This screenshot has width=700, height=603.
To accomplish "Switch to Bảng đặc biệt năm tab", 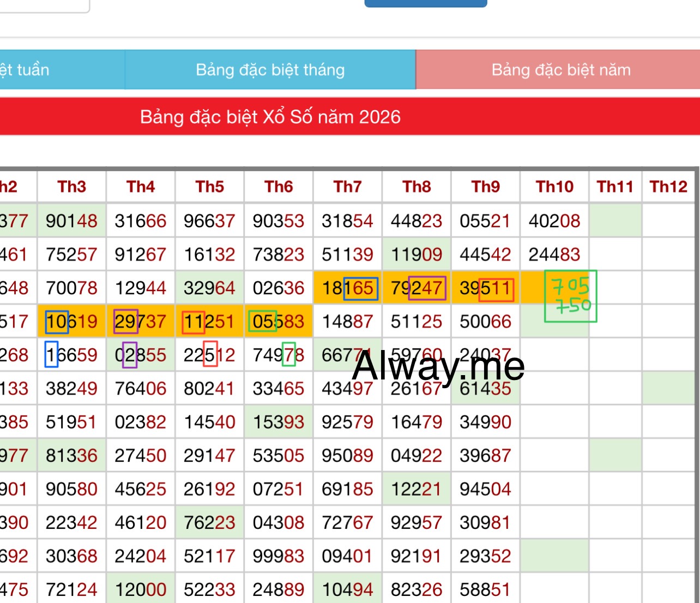I will 558,70.
